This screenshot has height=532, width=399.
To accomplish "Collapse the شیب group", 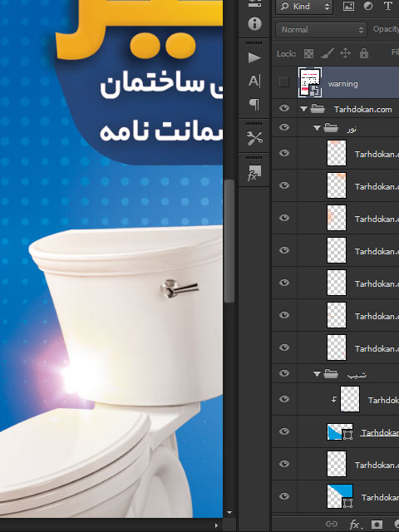I will click(317, 374).
